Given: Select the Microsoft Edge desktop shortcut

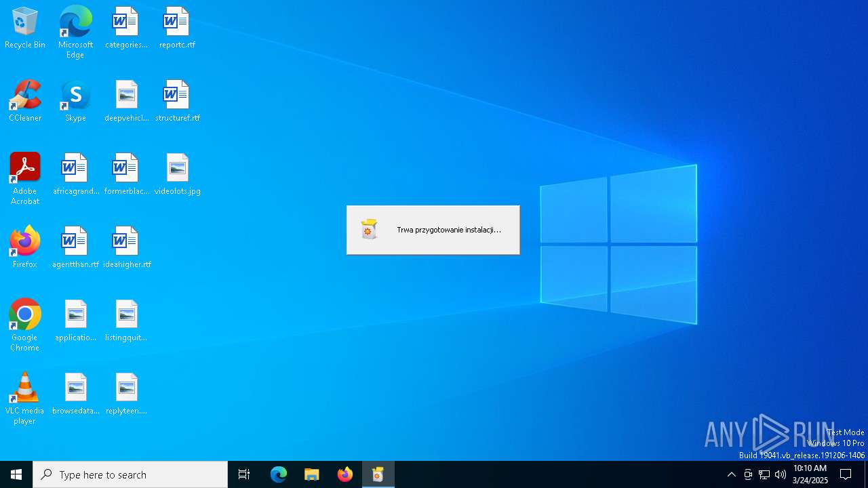Looking at the screenshot, I should click(75, 33).
